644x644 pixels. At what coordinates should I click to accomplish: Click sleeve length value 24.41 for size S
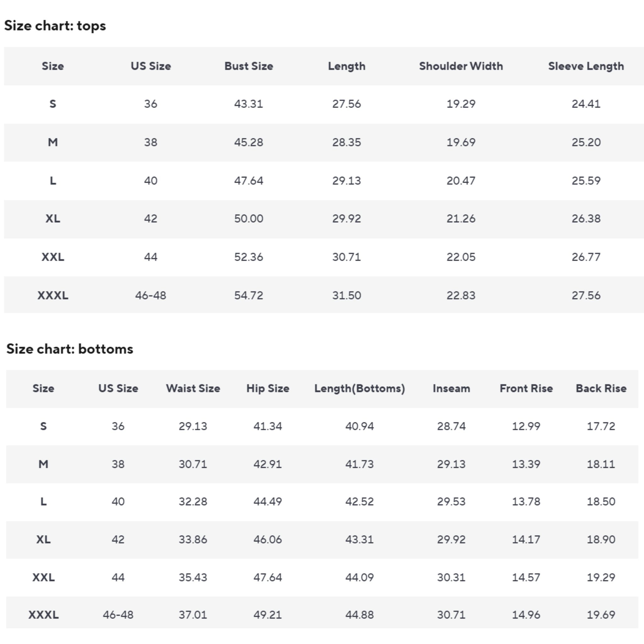pos(586,104)
